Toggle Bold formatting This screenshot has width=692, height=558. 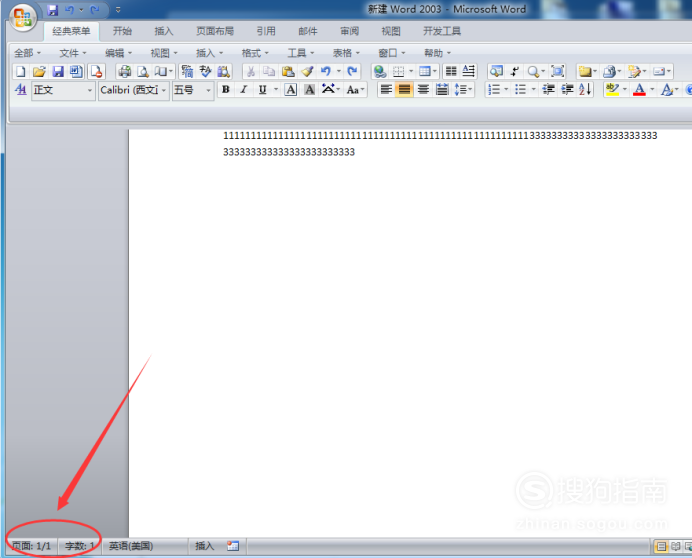pos(226,90)
